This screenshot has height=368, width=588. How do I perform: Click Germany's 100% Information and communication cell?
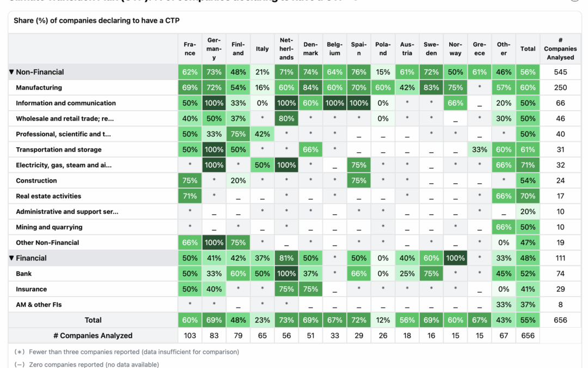(214, 103)
